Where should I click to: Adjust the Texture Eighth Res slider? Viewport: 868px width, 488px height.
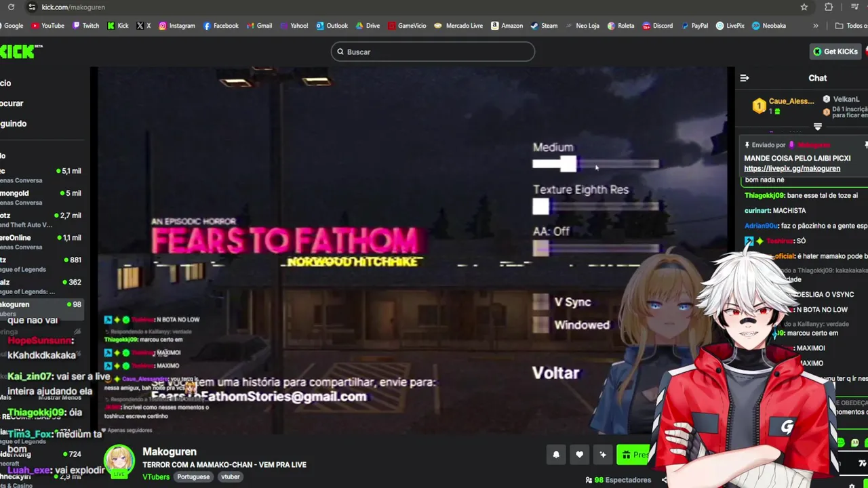click(595, 206)
